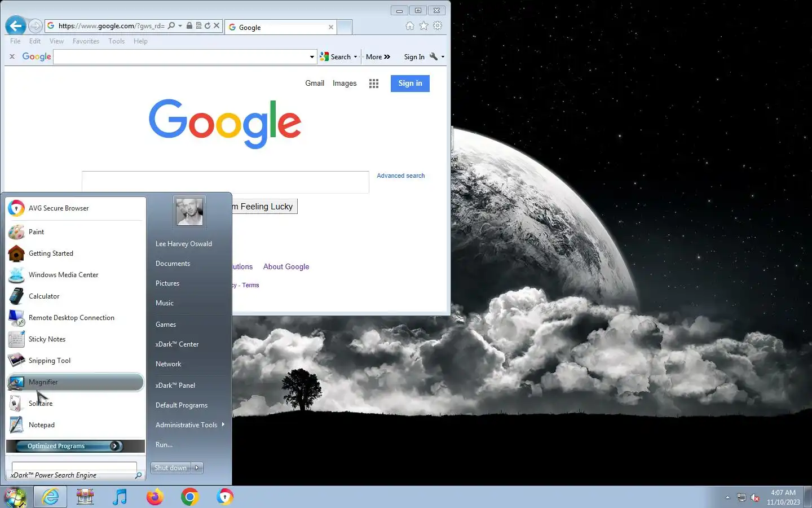Expand Administrative Tools submenu
812x508 pixels.
pyautogui.click(x=189, y=425)
